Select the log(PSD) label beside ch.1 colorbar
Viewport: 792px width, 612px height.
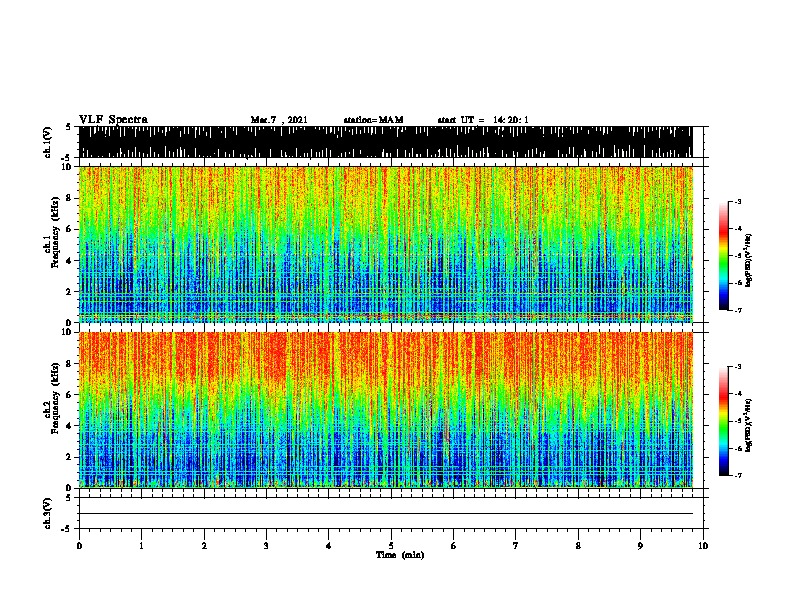748,261
